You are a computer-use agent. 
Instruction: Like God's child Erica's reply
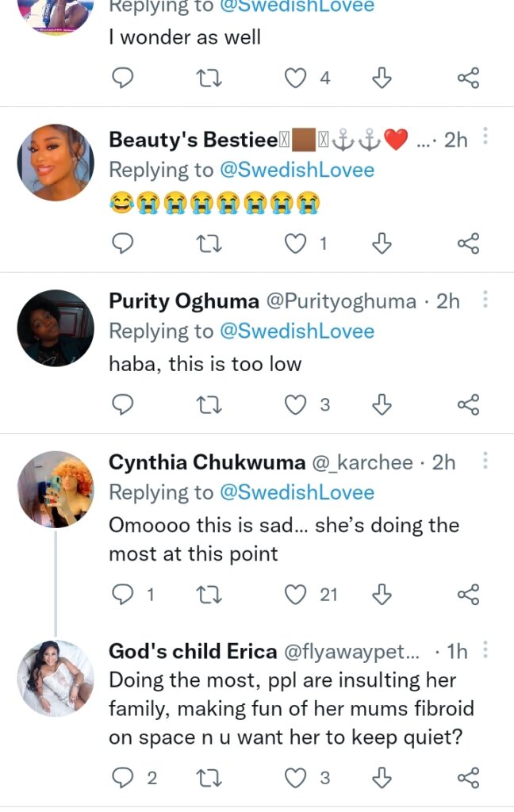pyautogui.click(x=295, y=778)
